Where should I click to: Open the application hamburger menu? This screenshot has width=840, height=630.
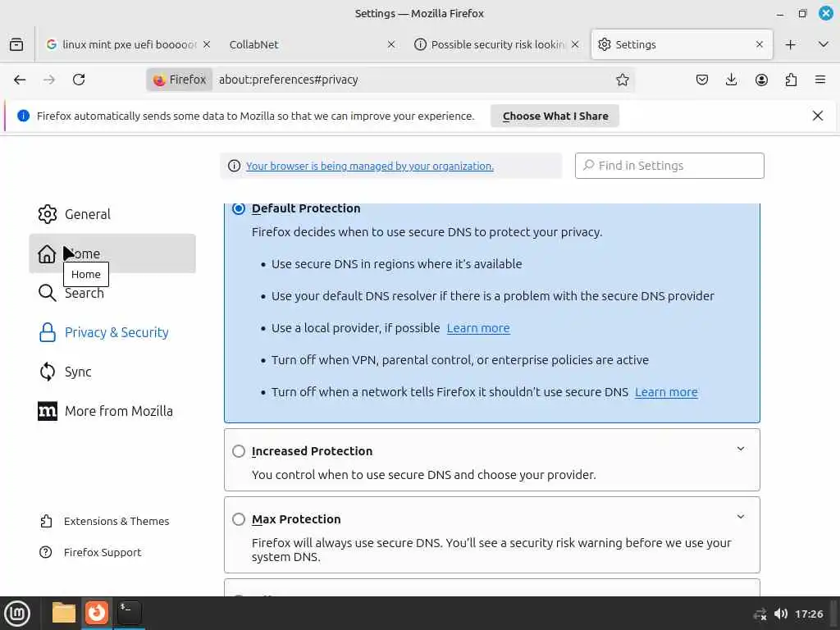tap(820, 80)
